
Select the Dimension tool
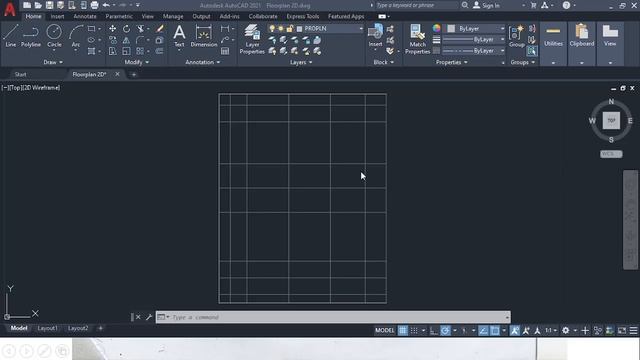coord(204,36)
